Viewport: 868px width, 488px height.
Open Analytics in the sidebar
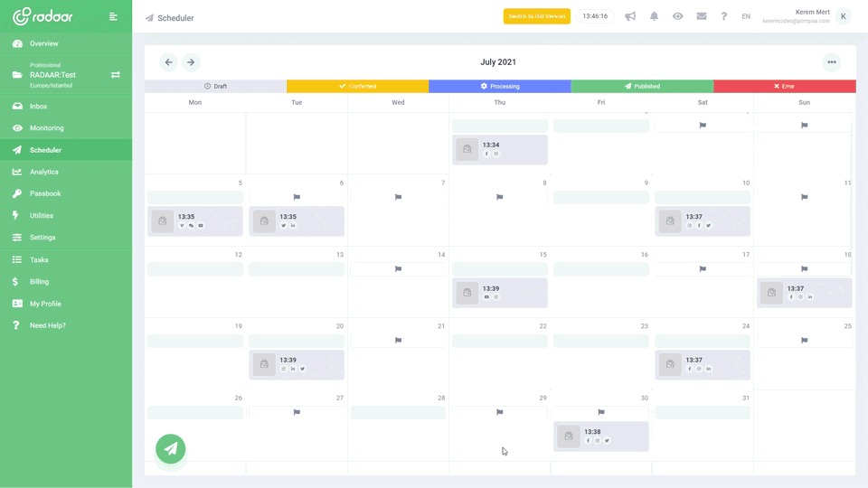43,172
